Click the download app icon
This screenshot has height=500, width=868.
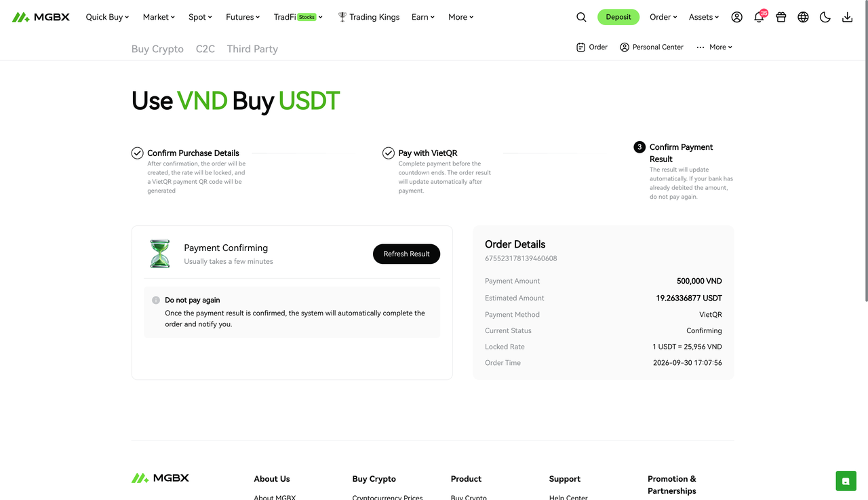(847, 17)
